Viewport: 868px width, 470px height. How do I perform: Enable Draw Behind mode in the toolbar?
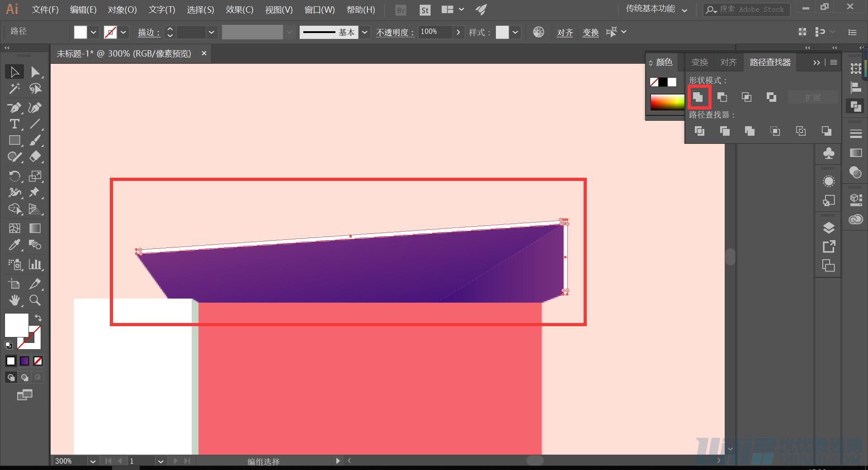[x=24, y=377]
